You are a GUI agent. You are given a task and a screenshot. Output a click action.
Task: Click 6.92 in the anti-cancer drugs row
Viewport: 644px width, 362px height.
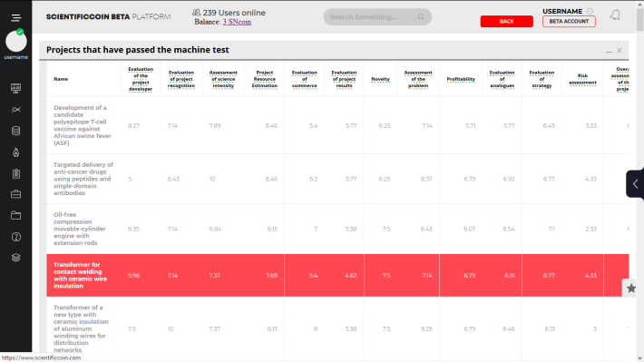coord(509,179)
